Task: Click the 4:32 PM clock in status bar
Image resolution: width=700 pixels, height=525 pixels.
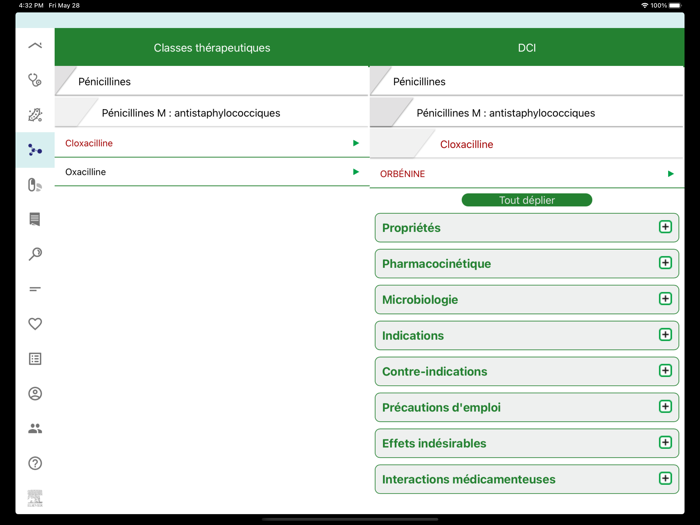Action: point(31,5)
